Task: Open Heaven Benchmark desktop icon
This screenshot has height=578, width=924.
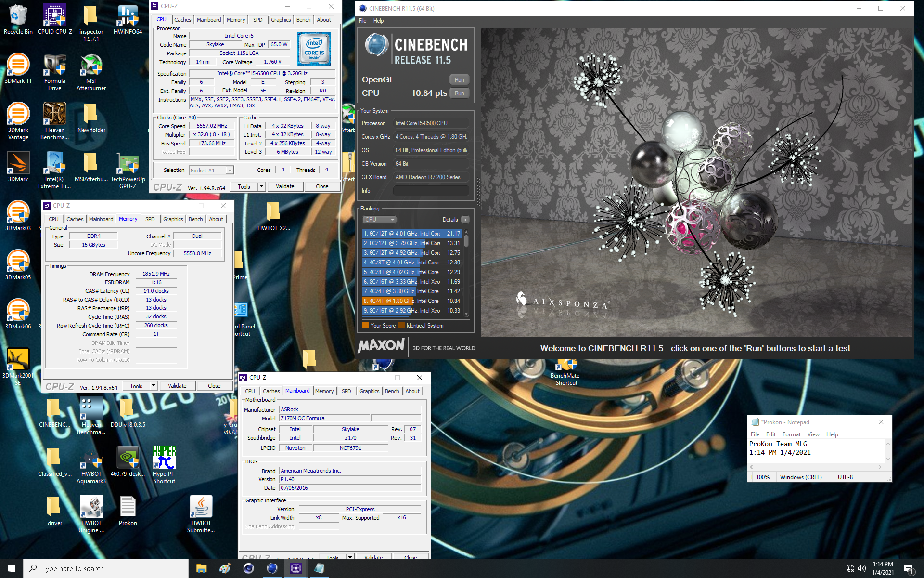Action: (x=55, y=121)
